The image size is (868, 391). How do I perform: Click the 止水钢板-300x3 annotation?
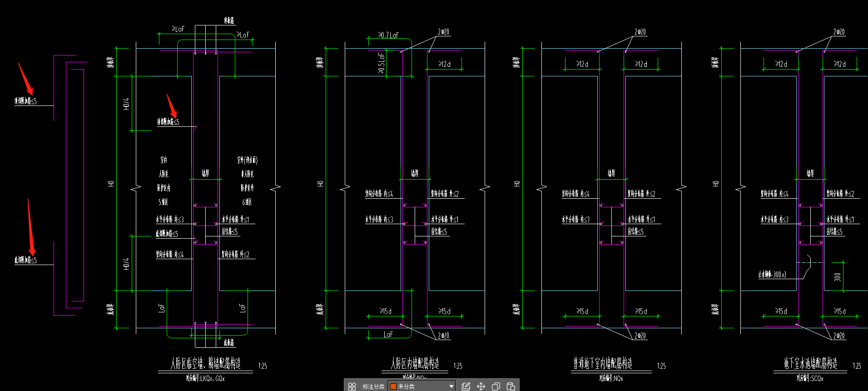pyautogui.click(x=772, y=275)
